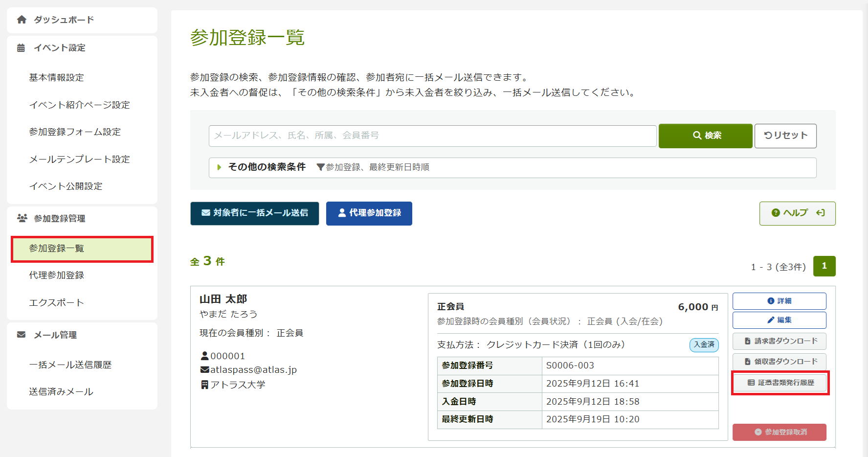Click the people icon beside 参加登録管理
The image size is (868, 457).
point(22,218)
